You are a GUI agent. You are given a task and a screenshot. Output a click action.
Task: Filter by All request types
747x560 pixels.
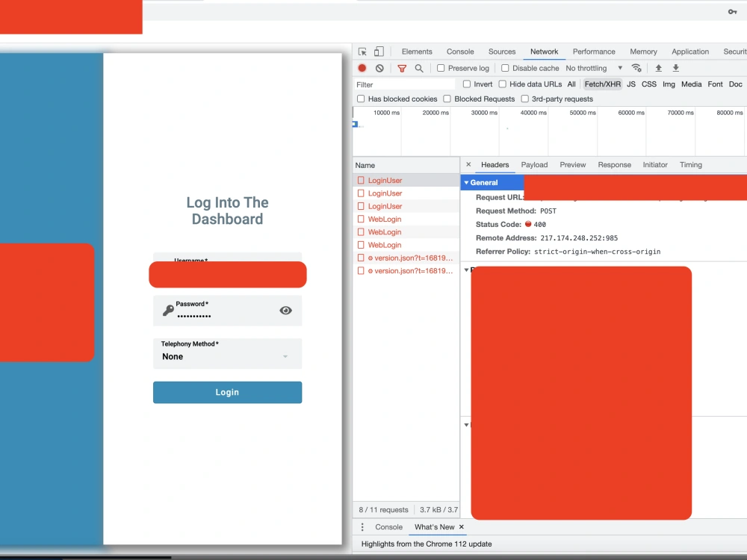[x=571, y=84]
